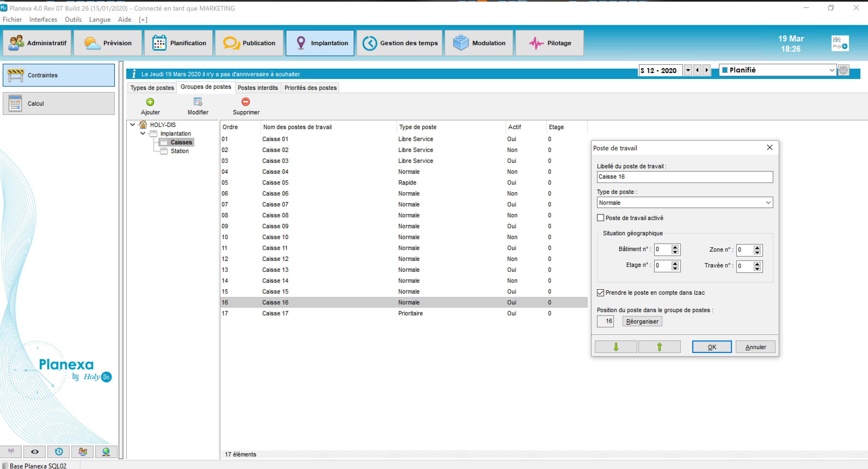Click the Modifier toolbar icon
Screen dimensions: 868x469
(198, 102)
